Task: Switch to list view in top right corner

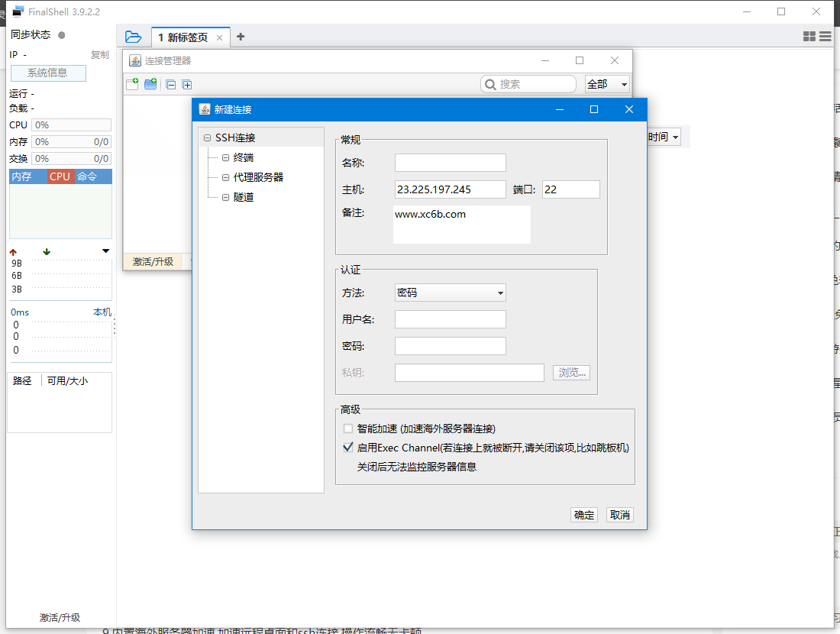Action: pyautogui.click(x=825, y=36)
